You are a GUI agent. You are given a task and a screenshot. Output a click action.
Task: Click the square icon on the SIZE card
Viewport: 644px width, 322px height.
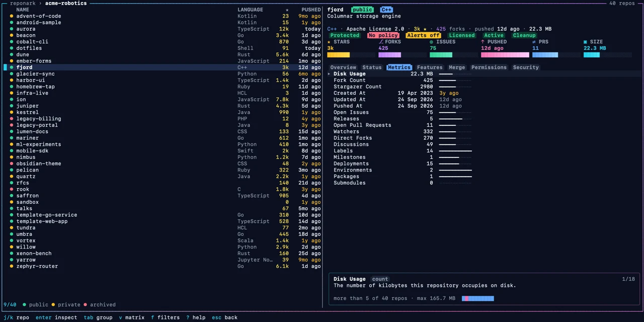point(585,42)
